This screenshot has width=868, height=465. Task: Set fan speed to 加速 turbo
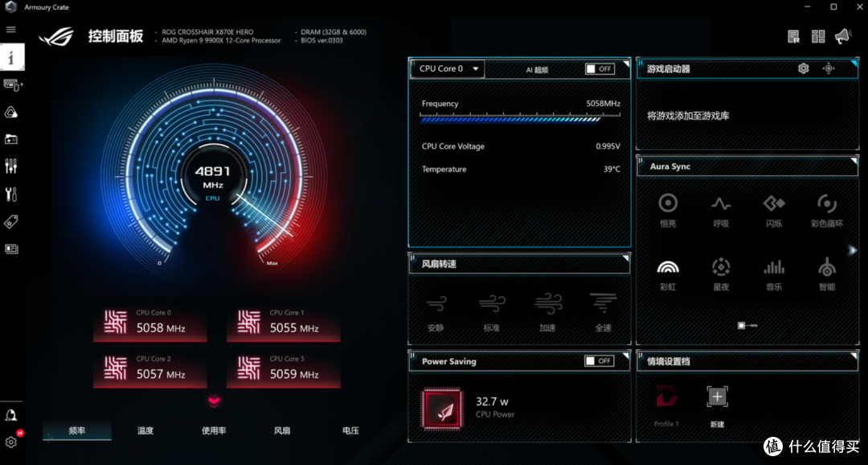click(547, 313)
